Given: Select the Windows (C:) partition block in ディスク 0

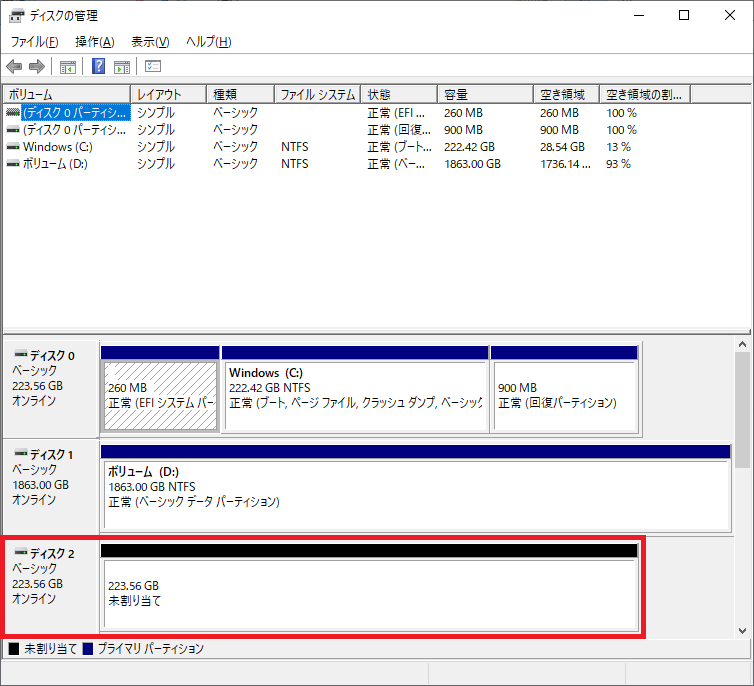Looking at the screenshot, I should click(355, 389).
